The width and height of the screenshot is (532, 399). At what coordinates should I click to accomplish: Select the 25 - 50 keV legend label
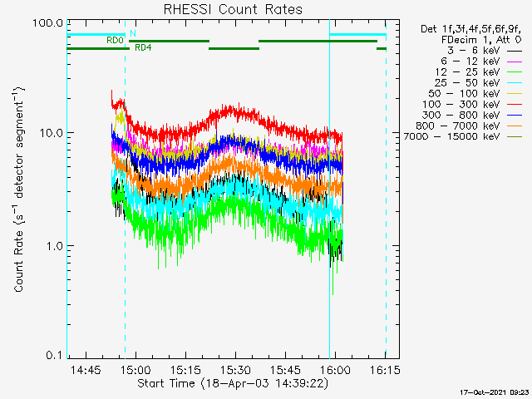tap(467, 82)
